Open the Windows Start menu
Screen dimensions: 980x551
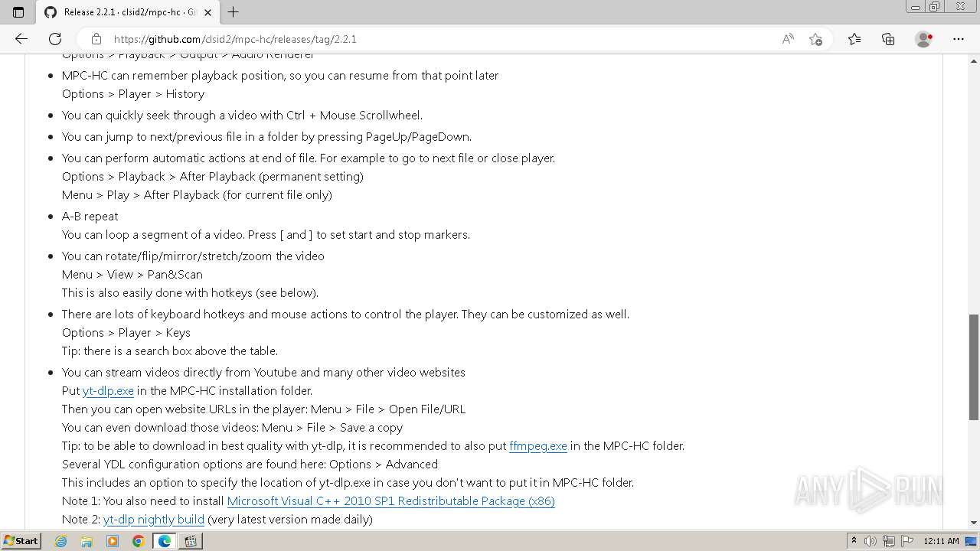pos(21,540)
